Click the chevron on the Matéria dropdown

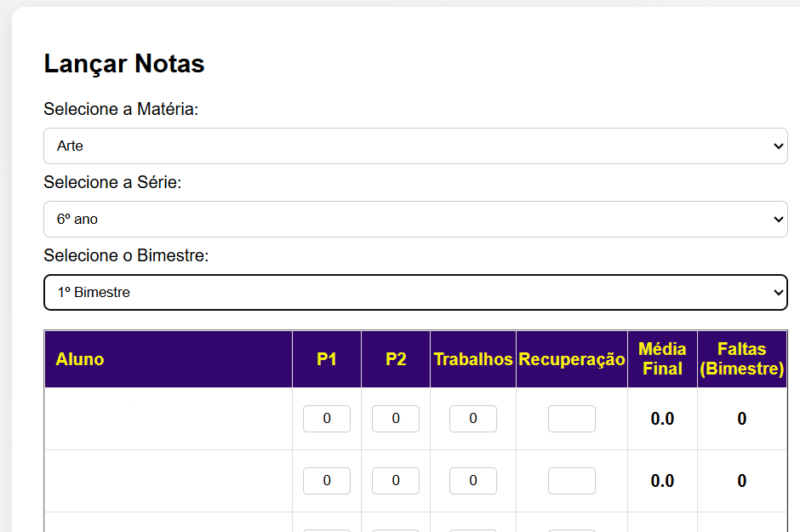(x=780, y=146)
